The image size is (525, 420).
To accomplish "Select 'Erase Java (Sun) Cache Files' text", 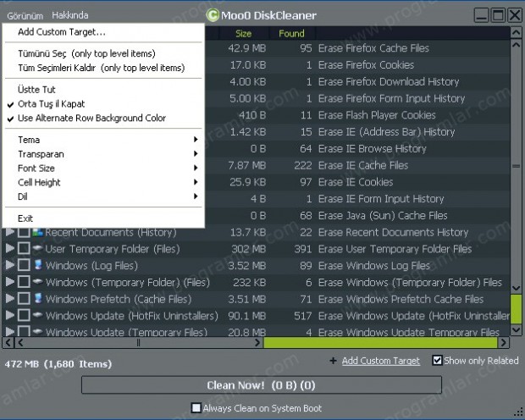I will point(383,216).
